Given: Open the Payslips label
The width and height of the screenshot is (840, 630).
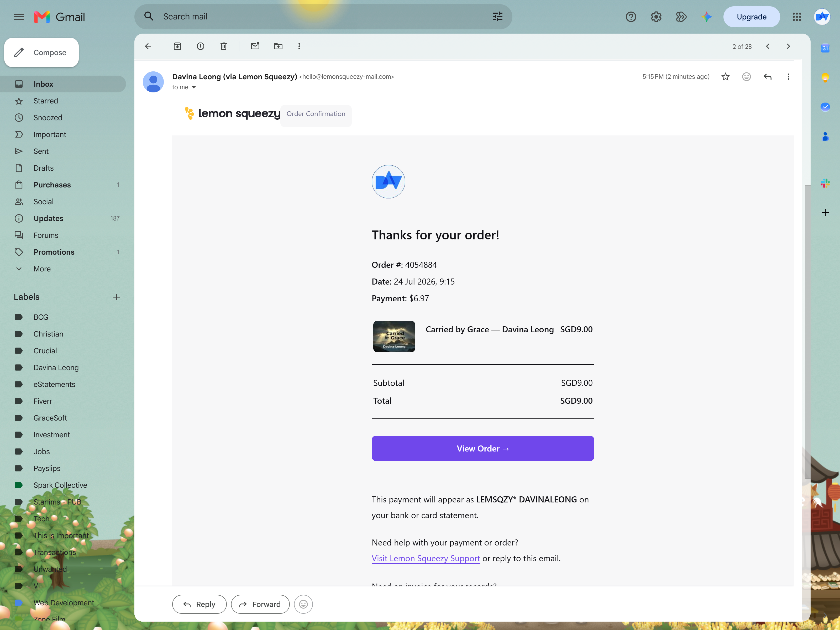Looking at the screenshot, I should click(x=63, y=468).
